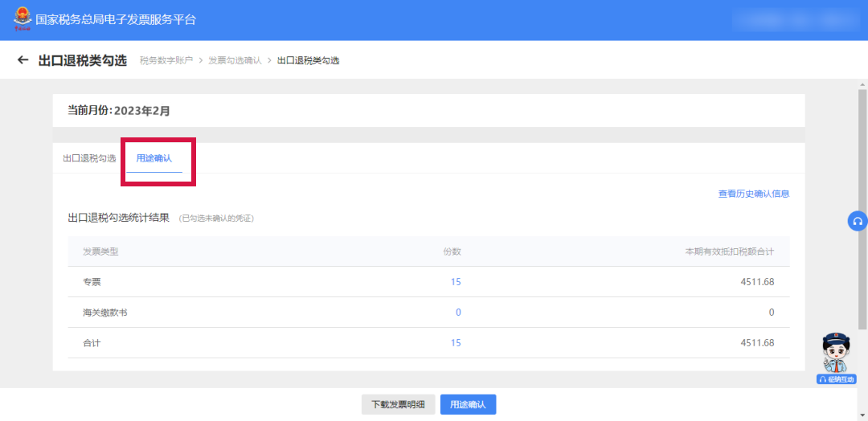Viewport: 868px width, 421px height.
Task: Click the scrollbar up arrow
Action: tap(862, 84)
